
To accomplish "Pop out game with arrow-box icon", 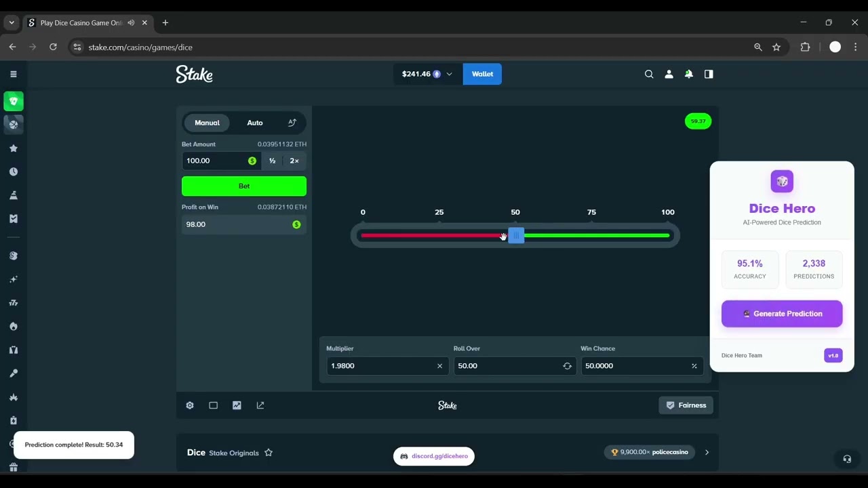I will (260, 405).
